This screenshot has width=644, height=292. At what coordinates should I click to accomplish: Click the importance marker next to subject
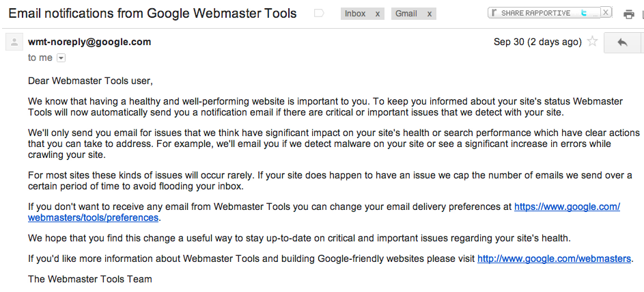pos(319,14)
